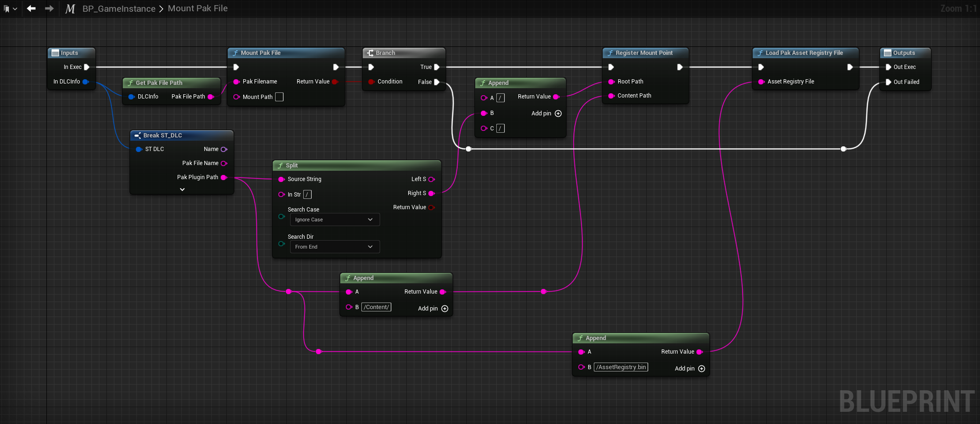
Task: Click the Branch node icon
Action: click(370, 53)
